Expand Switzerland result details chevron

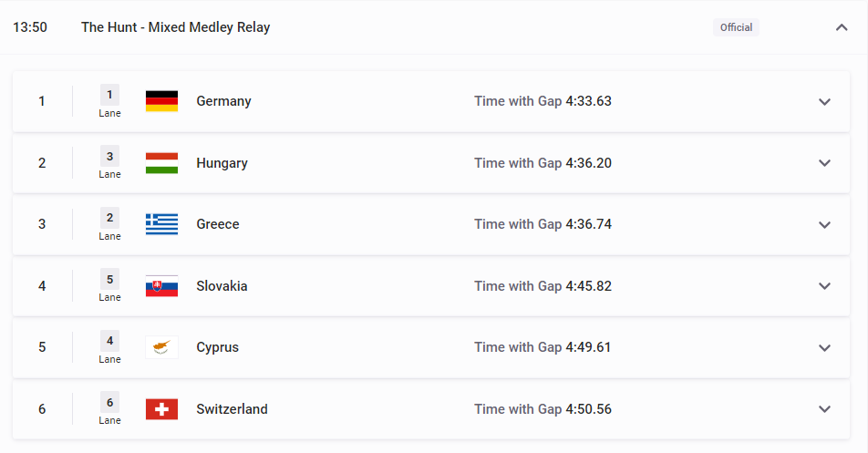click(825, 409)
